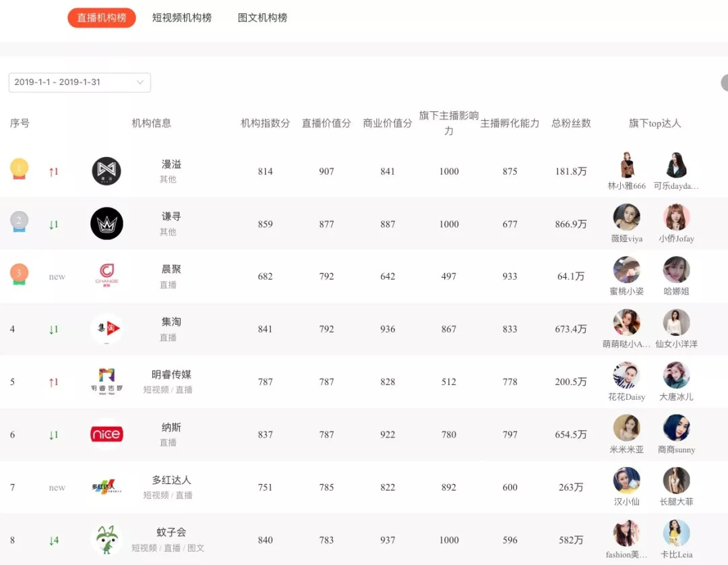The height and width of the screenshot is (565, 728).
Task: Select the 集淘 agency logo
Action: (107, 329)
